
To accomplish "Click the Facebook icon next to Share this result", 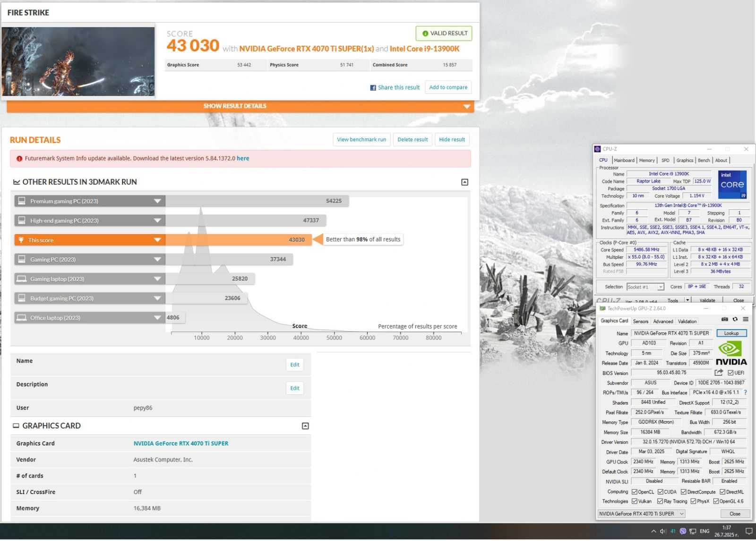I will (373, 88).
